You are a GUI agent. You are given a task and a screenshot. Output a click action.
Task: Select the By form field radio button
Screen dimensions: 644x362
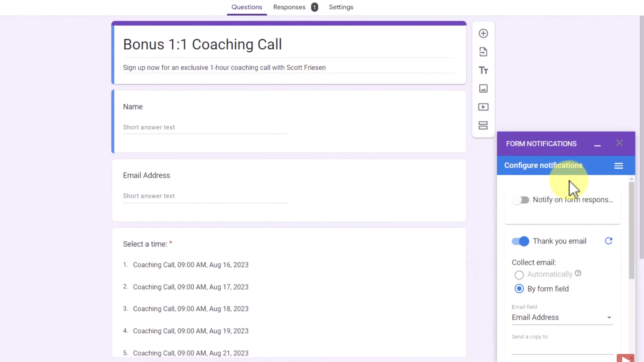coord(519,289)
